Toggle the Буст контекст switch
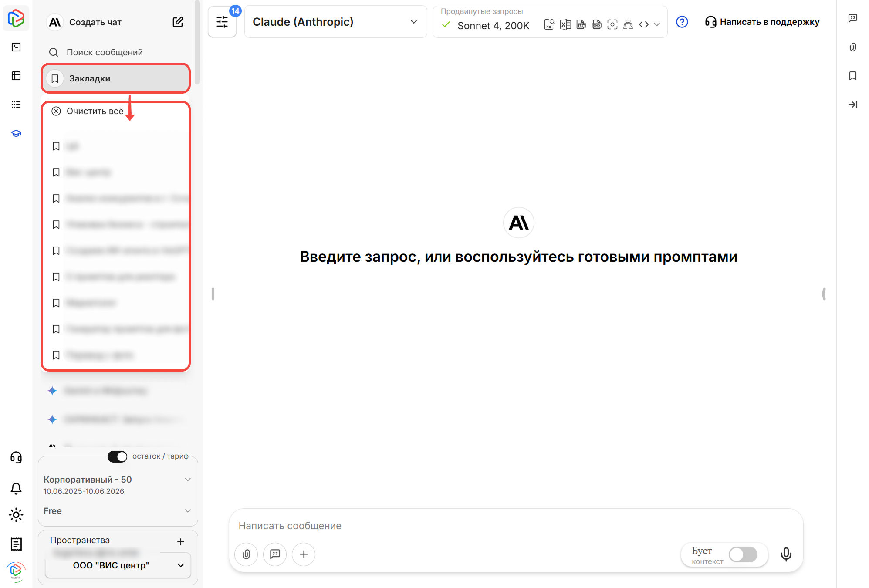The height and width of the screenshot is (588, 869). 744,554
